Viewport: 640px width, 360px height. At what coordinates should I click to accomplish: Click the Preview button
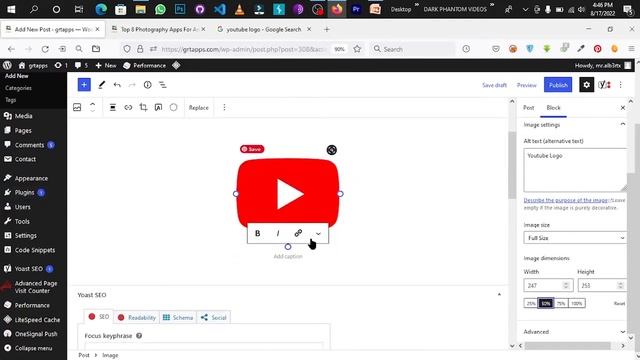tap(527, 85)
